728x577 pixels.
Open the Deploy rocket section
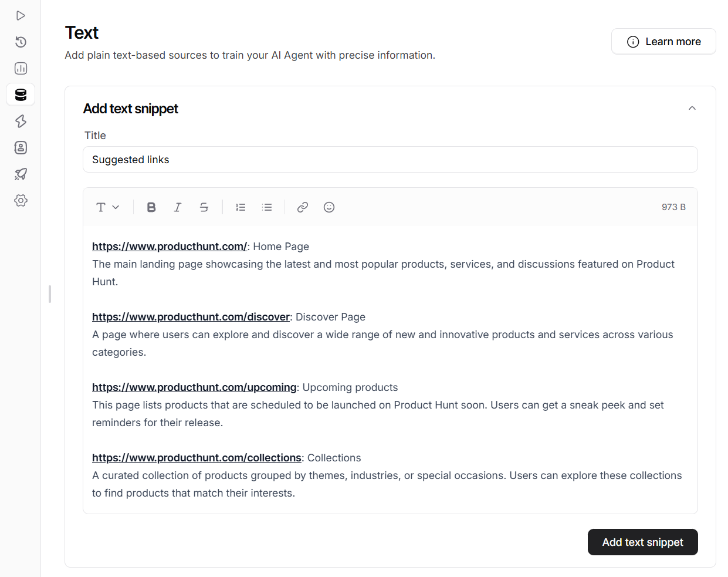click(x=21, y=174)
